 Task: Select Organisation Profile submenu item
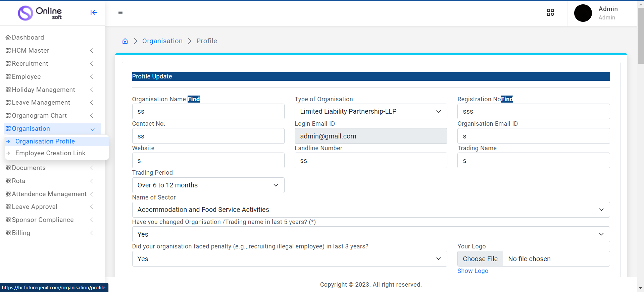coord(45,141)
